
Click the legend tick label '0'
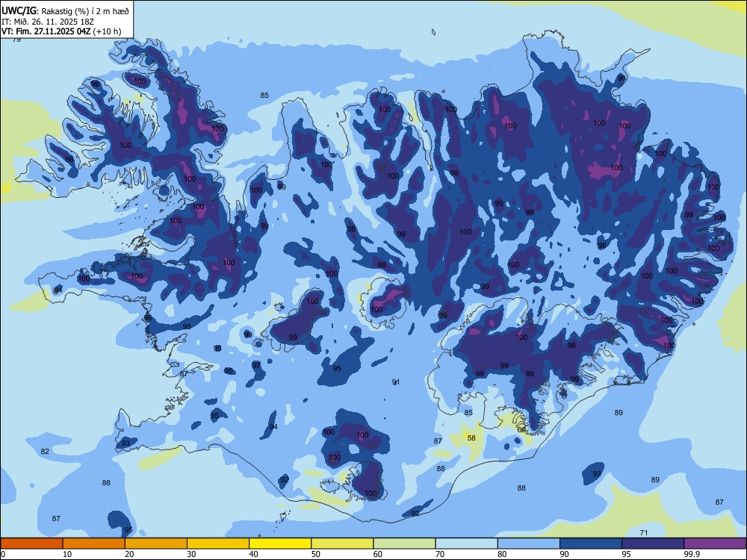(x=3, y=554)
